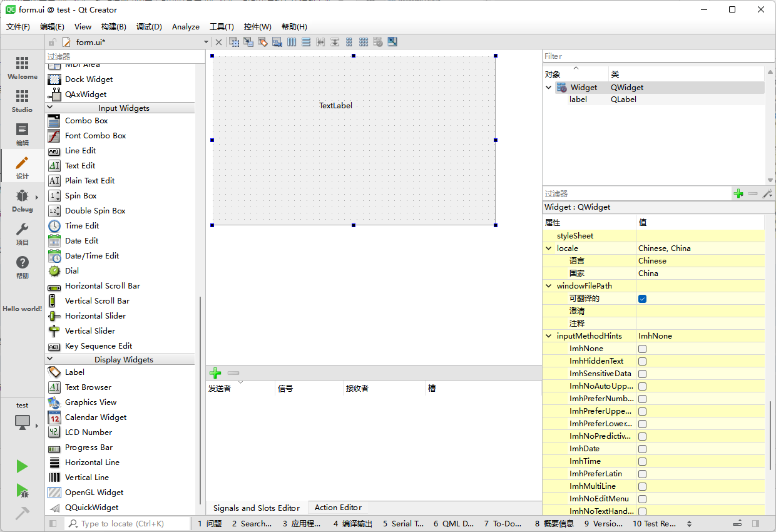Click the green Run button
This screenshot has width=776, height=532.
[22, 466]
